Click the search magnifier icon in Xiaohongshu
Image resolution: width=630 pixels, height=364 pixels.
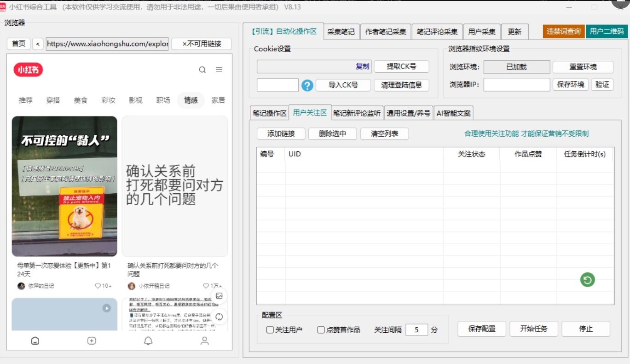(202, 70)
